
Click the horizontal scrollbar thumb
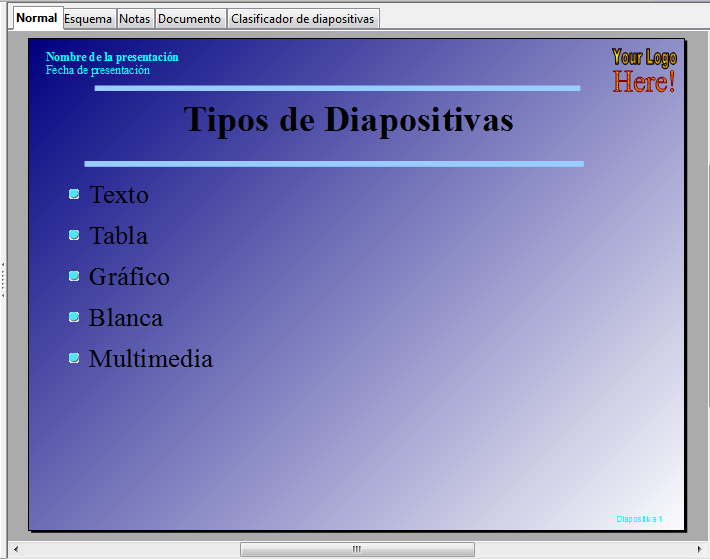pyautogui.click(x=357, y=550)
